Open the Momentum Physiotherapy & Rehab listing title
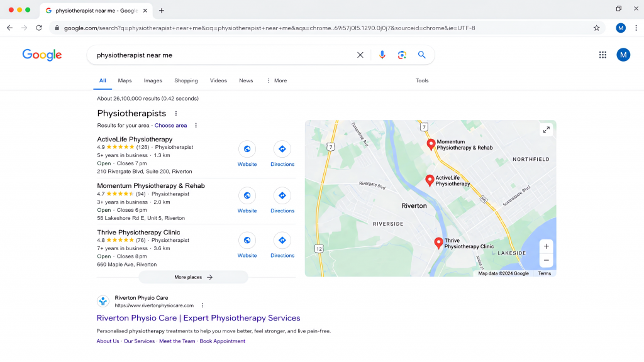This screenshot has height=362, width=644. point(151,185)
